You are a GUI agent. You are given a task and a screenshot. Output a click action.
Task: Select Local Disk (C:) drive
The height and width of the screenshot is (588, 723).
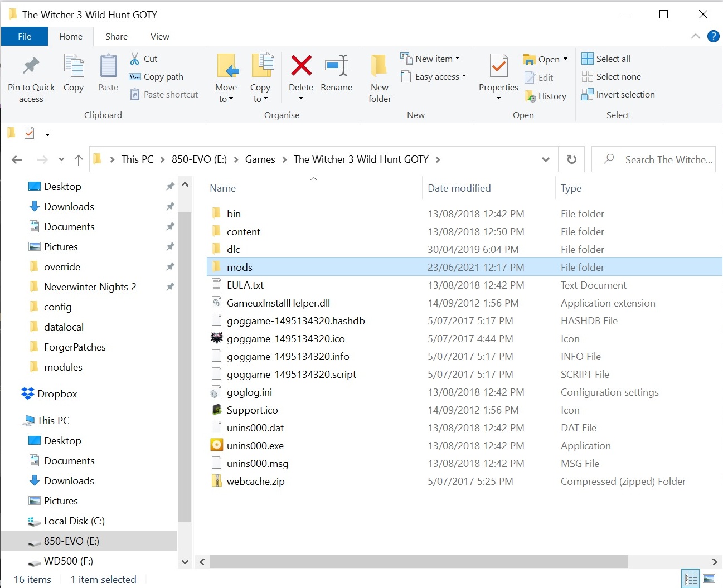tap(66, 521)
